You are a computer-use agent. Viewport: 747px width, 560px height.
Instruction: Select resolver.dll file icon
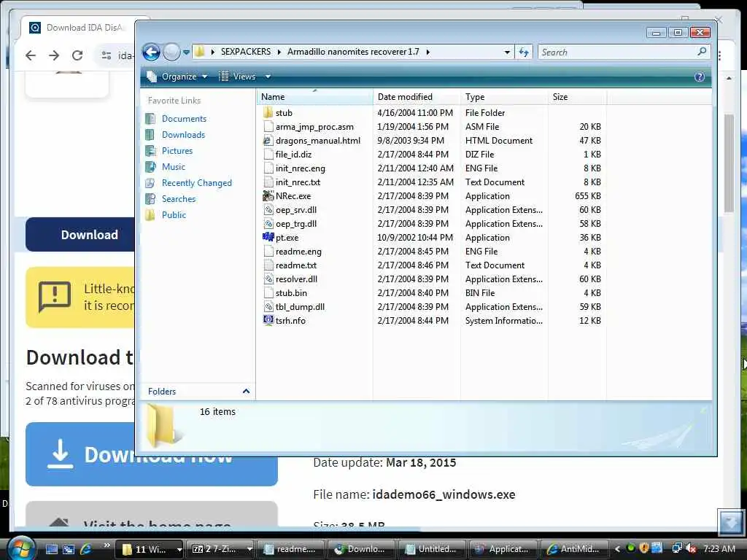[268, 279]
